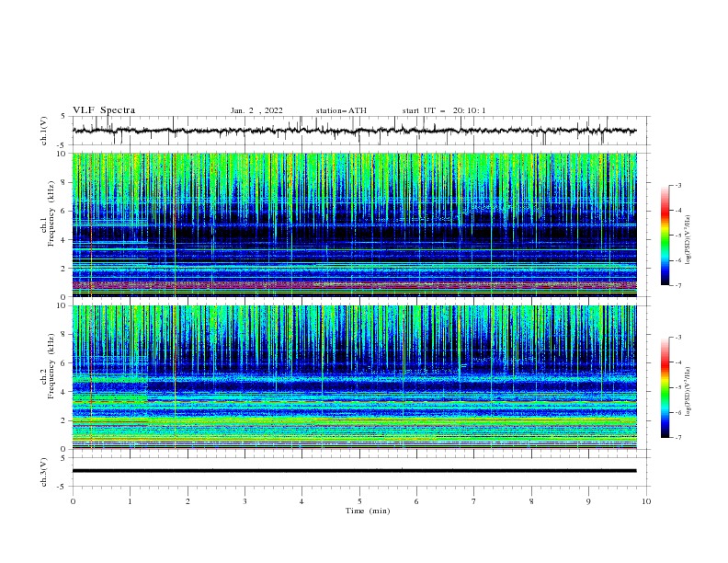Click the log(PSD) label beside ch.2 color scale
The image size is (728, 563).
pos(688,392)
